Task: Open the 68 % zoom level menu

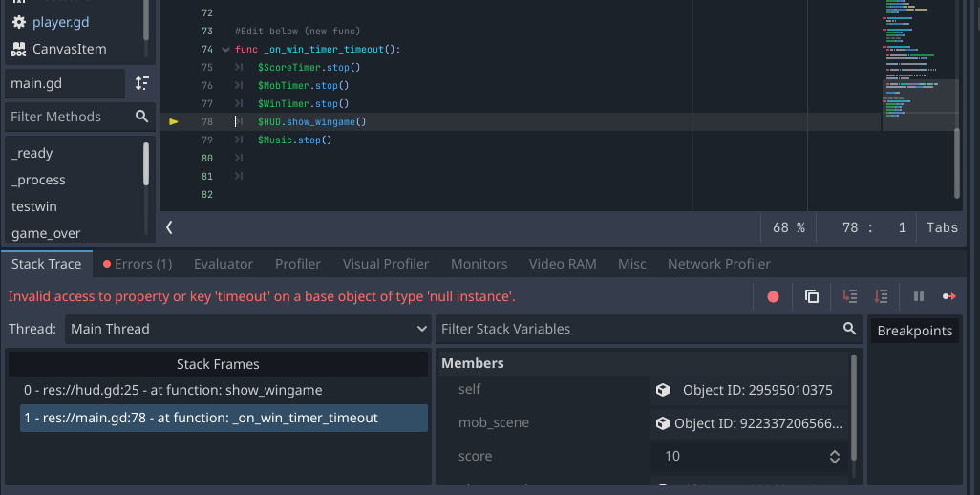Action: [788, 227]
